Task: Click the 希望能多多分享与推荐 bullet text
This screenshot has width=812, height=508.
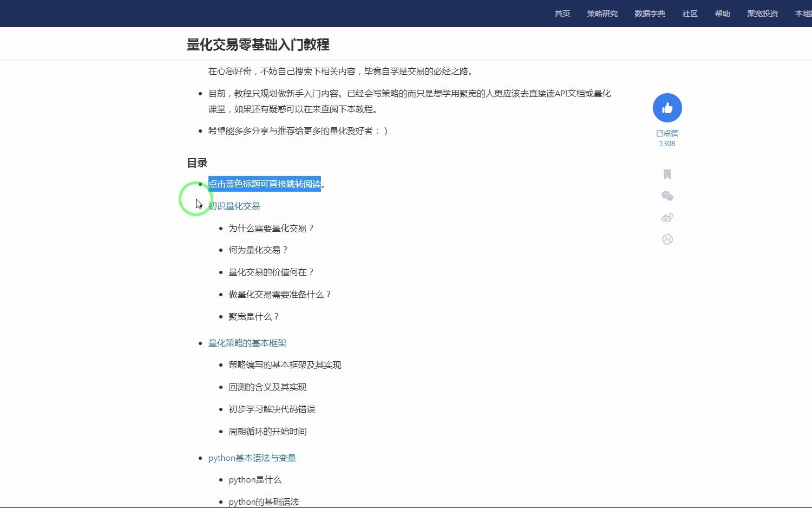Action: click(x=298, y=131)
